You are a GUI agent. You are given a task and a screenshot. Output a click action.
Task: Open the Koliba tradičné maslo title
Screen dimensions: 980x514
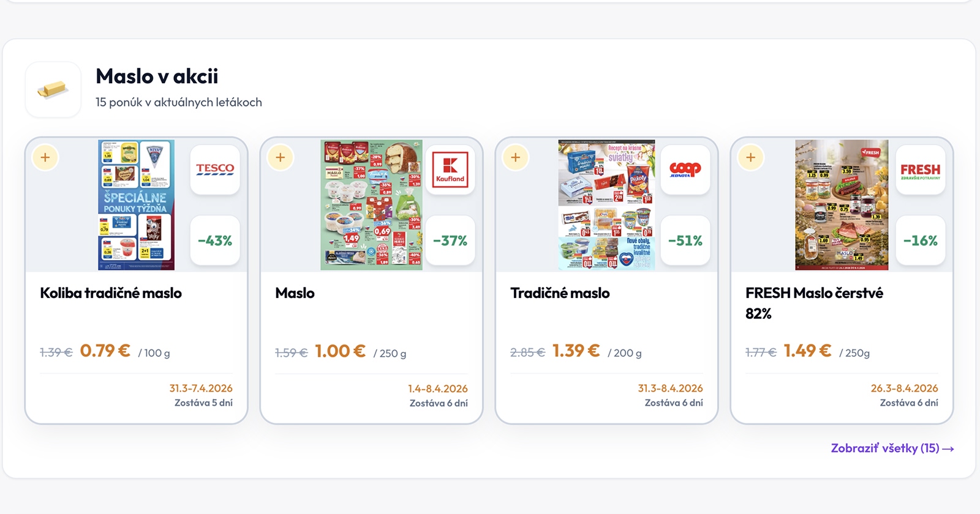[x=111, y=293]
